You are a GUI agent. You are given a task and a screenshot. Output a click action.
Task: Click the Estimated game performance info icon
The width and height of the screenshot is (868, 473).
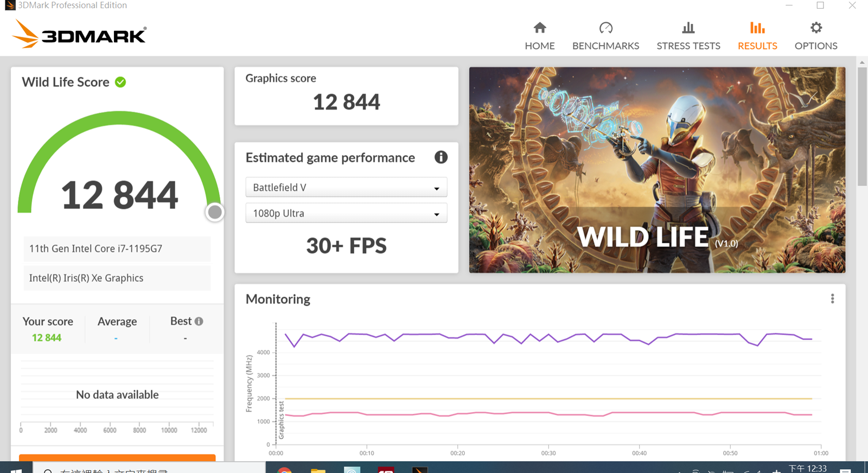click(441, 157)
